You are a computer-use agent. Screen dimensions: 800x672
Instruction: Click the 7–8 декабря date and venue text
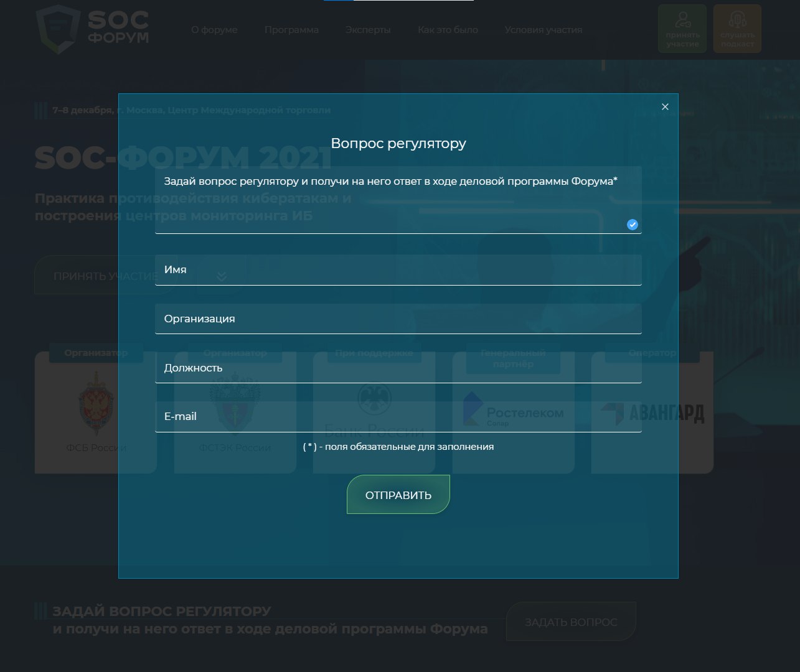(x=191, y=110)
